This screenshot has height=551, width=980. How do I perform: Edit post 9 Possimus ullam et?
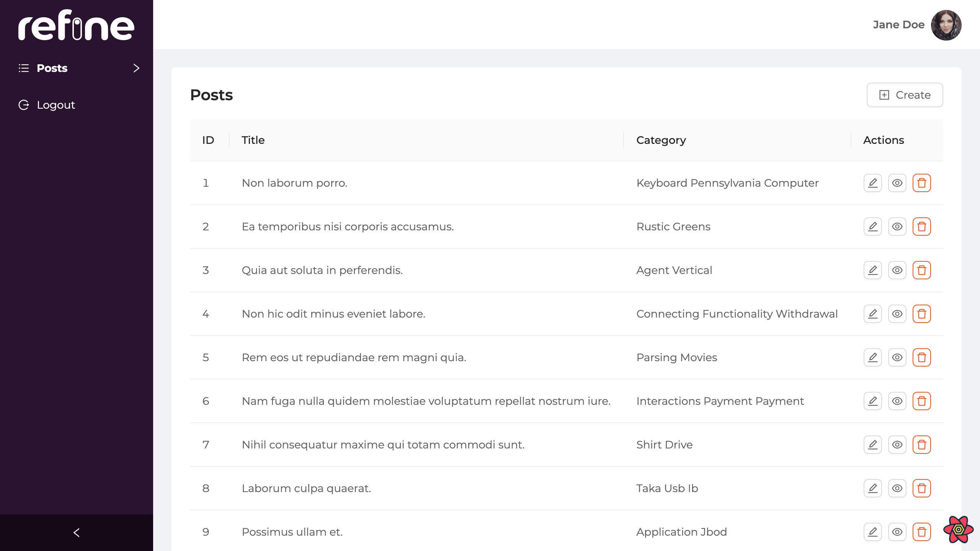(x=872, y=532)
